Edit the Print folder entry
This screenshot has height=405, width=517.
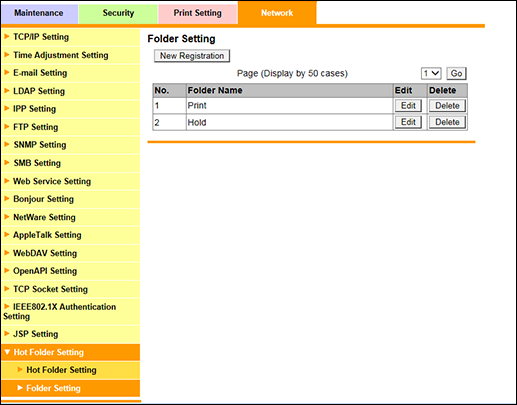(408, 106)
